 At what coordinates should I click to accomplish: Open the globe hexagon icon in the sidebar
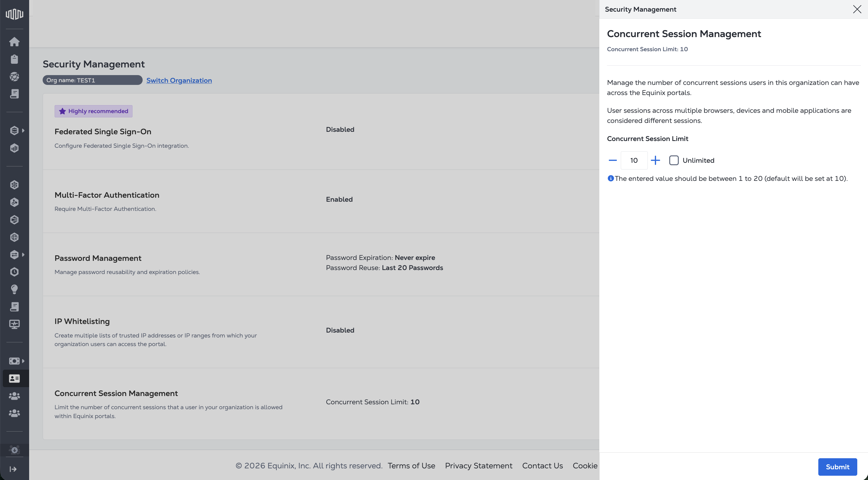tap(14, 237)
